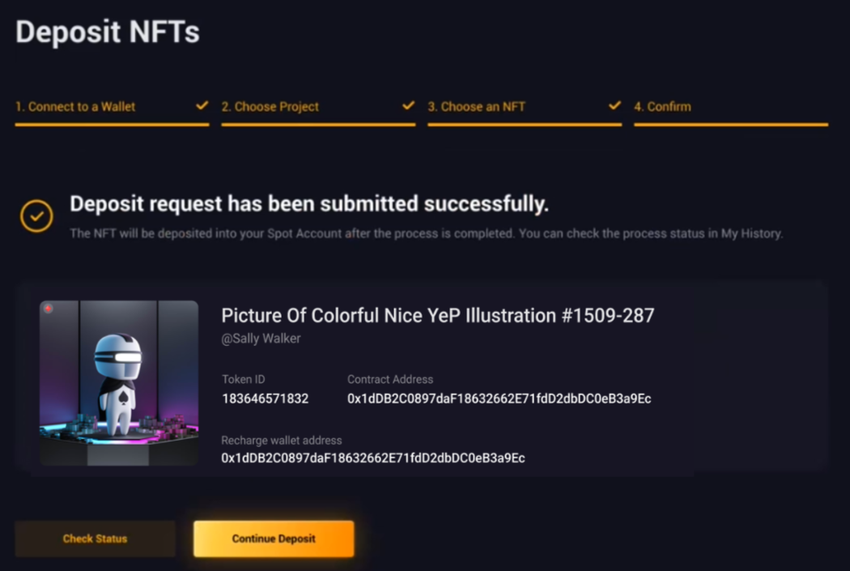Click the NFT title Picture Of Colorful Nice YeP

coord(437,315)
